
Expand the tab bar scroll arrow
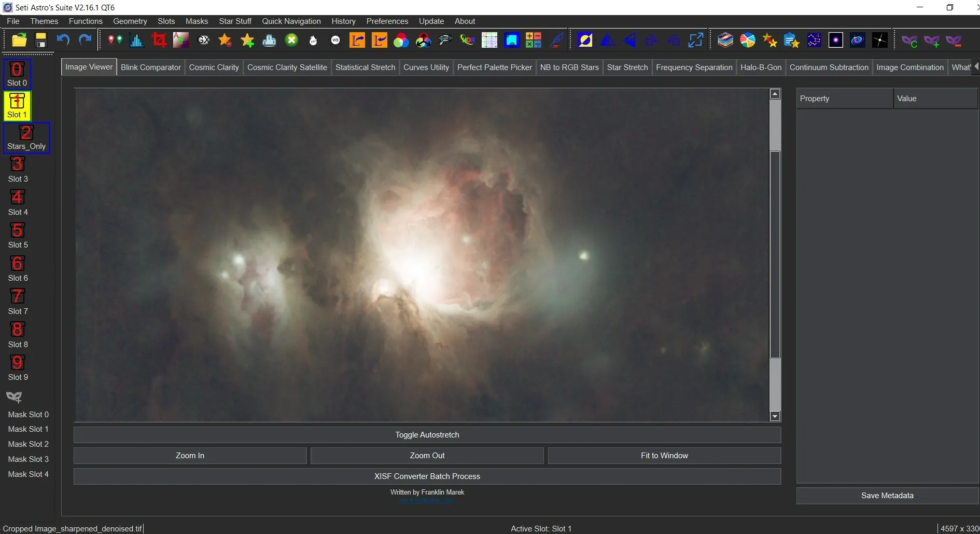point(976,66)
